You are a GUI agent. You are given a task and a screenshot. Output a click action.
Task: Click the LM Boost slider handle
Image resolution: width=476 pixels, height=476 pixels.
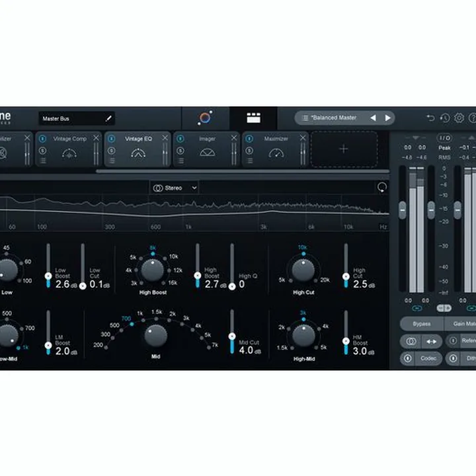click(x=48, y=346)
